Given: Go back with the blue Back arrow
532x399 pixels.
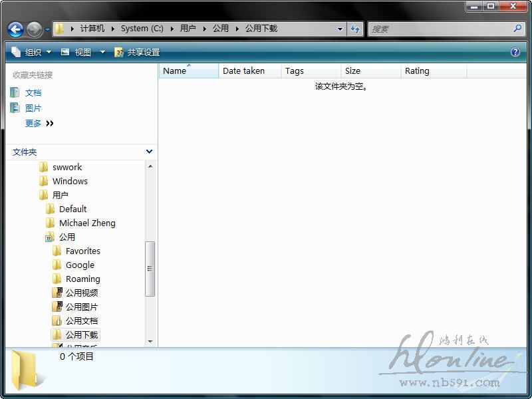Looking at the screenshot, I should point(15,29).
